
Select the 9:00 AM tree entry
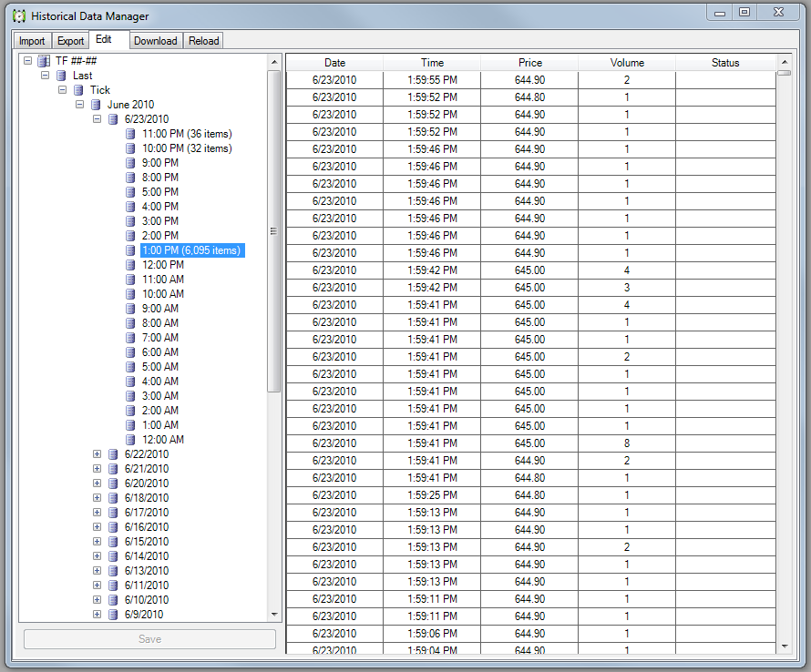point(160,309)
